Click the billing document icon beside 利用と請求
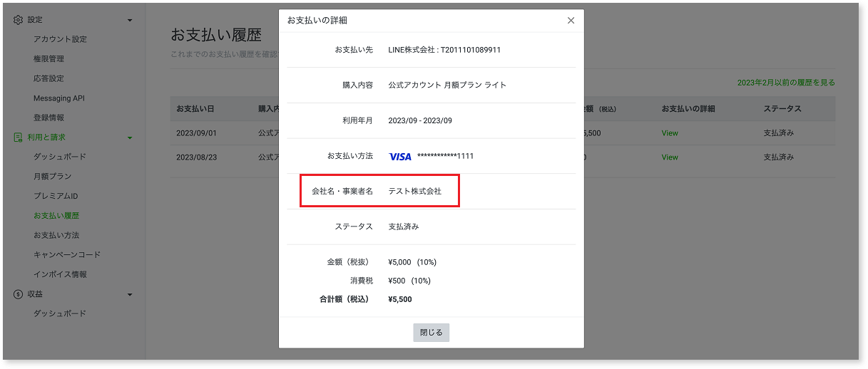Viewport: 868px width, 369px height. pyautogui.click(x=19, y=137)
